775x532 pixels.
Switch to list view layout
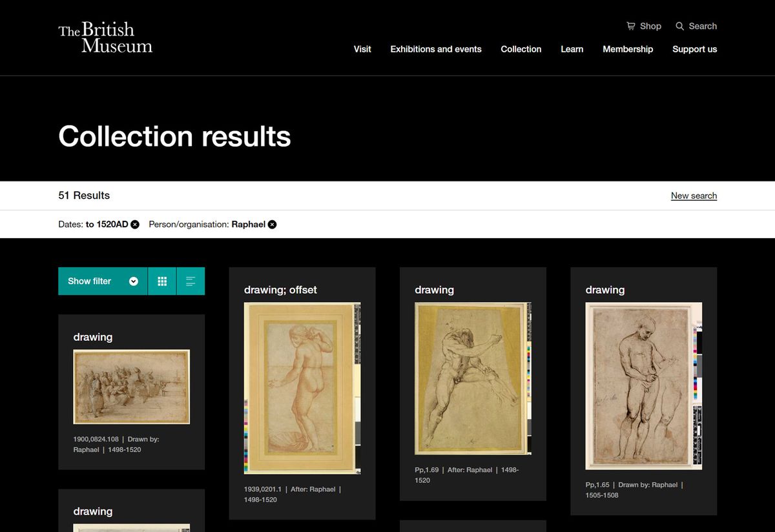[191, 281]
